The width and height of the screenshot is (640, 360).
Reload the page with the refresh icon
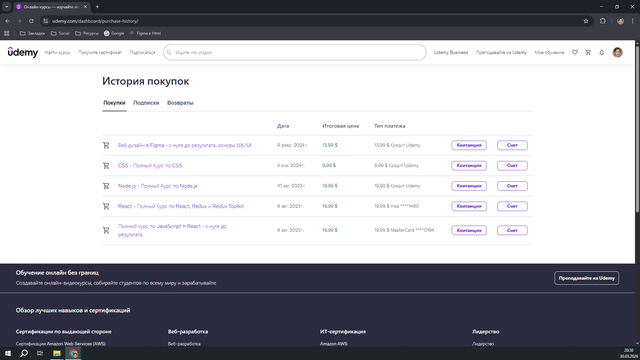[31, 21]
